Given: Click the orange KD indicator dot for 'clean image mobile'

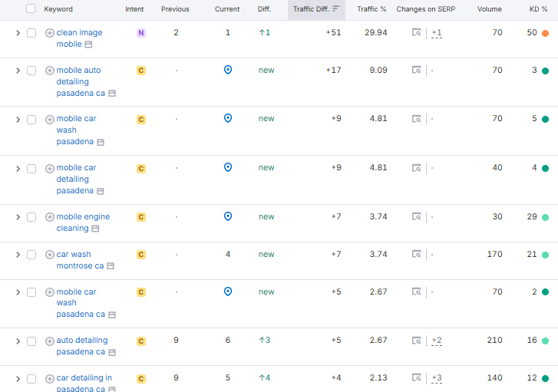Looking at the screenshot, I should tap(545, 33).
